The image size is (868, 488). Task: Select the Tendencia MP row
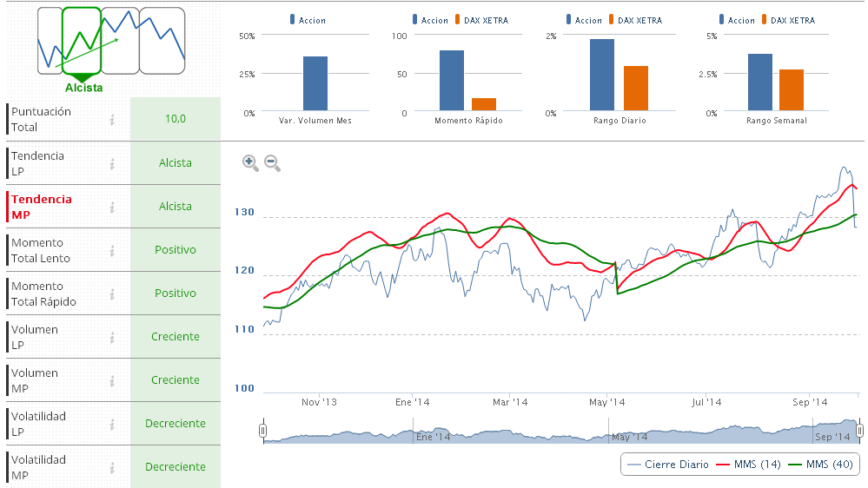point(42,207)
